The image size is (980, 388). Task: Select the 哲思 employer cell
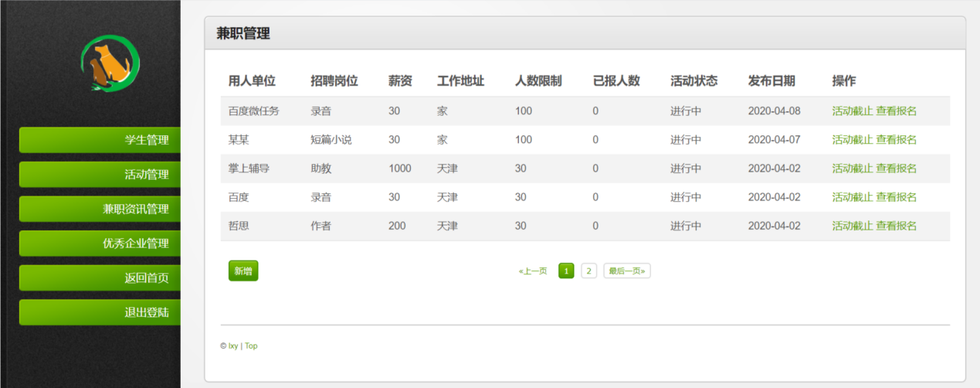(238, 226)
